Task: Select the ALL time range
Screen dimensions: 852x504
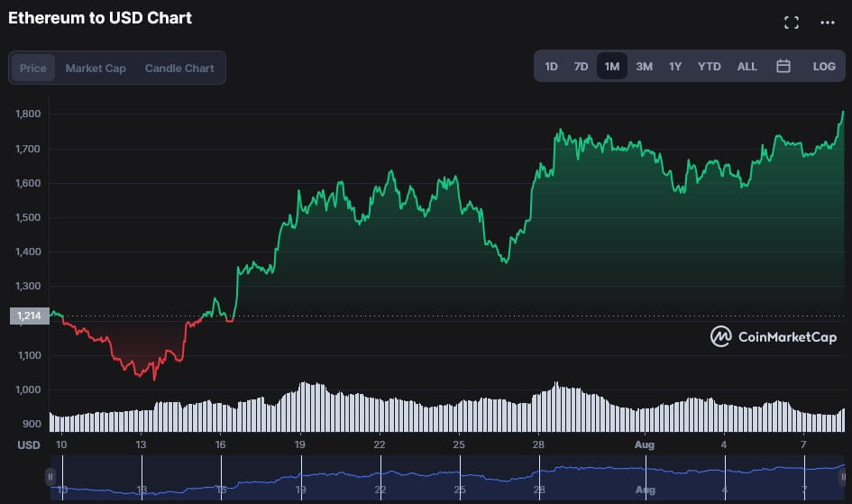Action: pyautogui.click(x=747, y=66)
